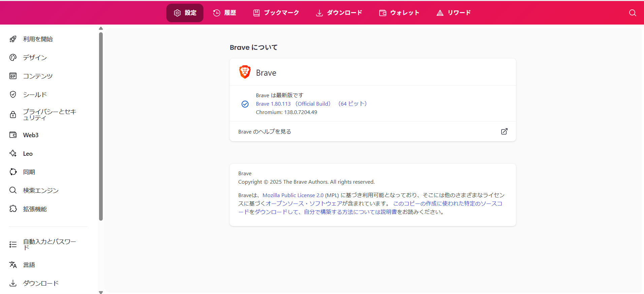Click the bookmark icon in ブックマーク tab
The width and height of the screenshot is (644, 294).
tap(256, 13)
